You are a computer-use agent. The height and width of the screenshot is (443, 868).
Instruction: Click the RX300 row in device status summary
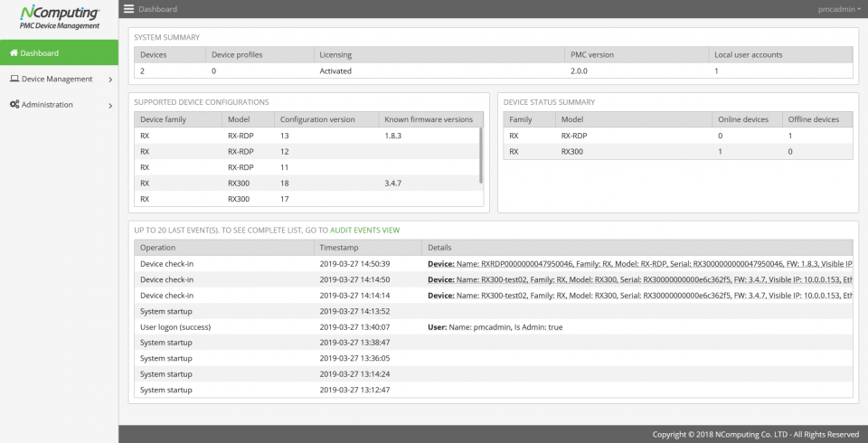click(x=677, y=152)
